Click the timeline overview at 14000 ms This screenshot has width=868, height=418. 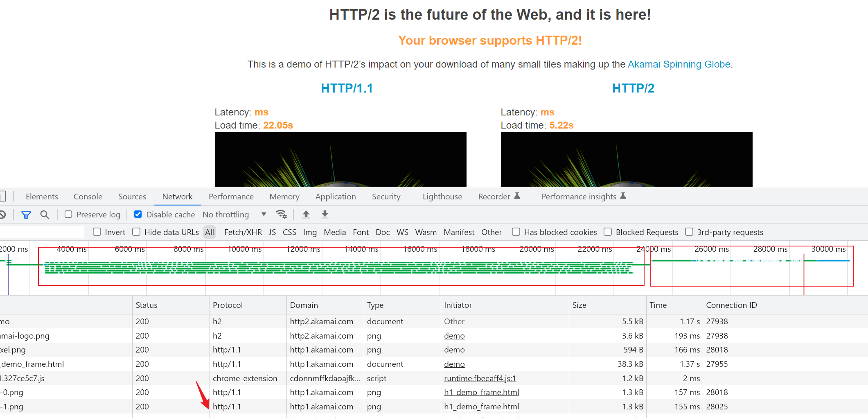click(x=361, y=249)
